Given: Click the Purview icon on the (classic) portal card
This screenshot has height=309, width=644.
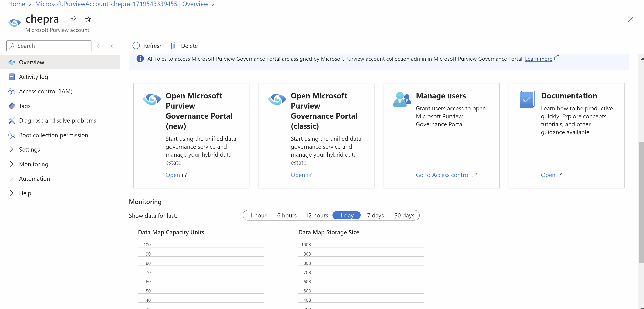Looking at the screenshot, I should [277, 99].
